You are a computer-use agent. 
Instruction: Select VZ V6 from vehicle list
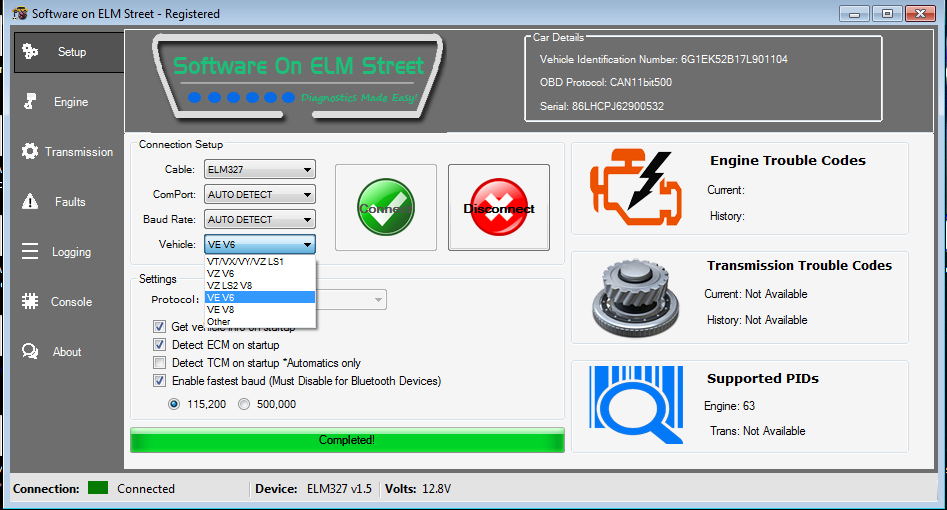pyautogui.click(x=260, y=274)
